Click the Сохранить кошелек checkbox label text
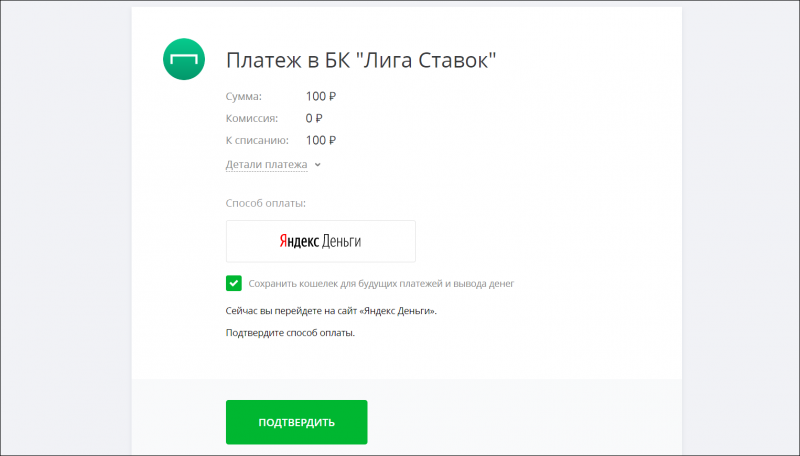The height and width of the screenshot is (456, 800). [x=381, y=284]
